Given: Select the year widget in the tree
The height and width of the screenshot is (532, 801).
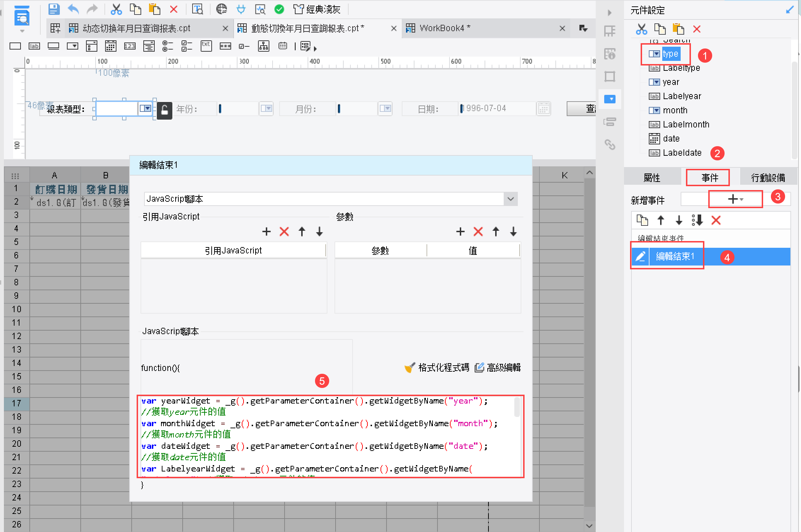Looking at the screenshot, I should [x=670, y=82].
